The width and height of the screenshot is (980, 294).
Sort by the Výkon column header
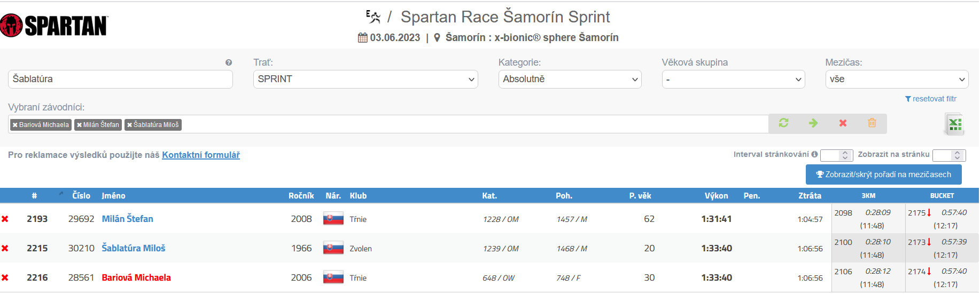pyautogui.click(x=716, y=196)
